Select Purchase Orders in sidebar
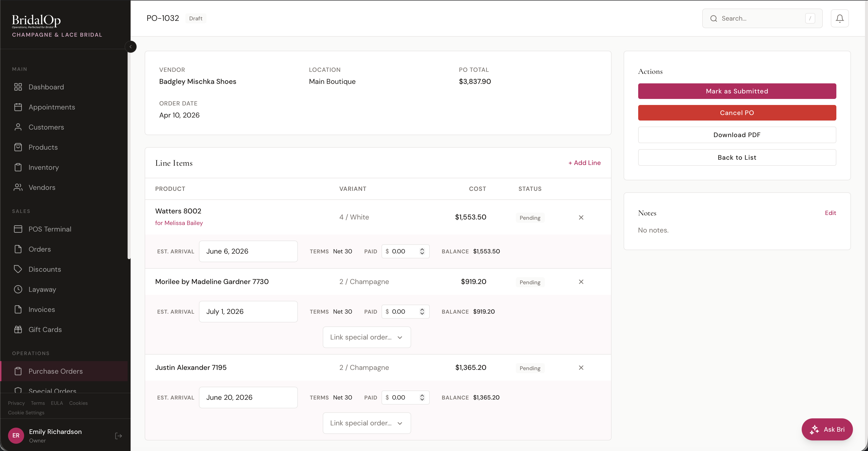 click(x=64, y=371)
